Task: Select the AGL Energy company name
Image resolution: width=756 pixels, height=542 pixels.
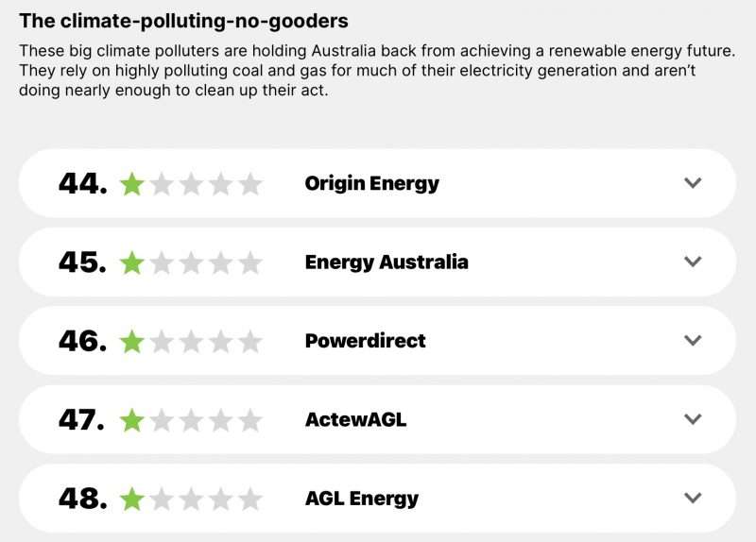Action: (362, 499)
